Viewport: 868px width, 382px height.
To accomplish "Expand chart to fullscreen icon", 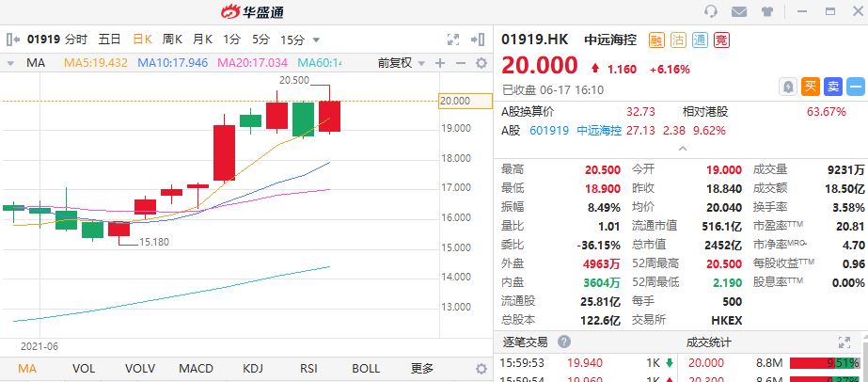I will (x=453, y=40).
